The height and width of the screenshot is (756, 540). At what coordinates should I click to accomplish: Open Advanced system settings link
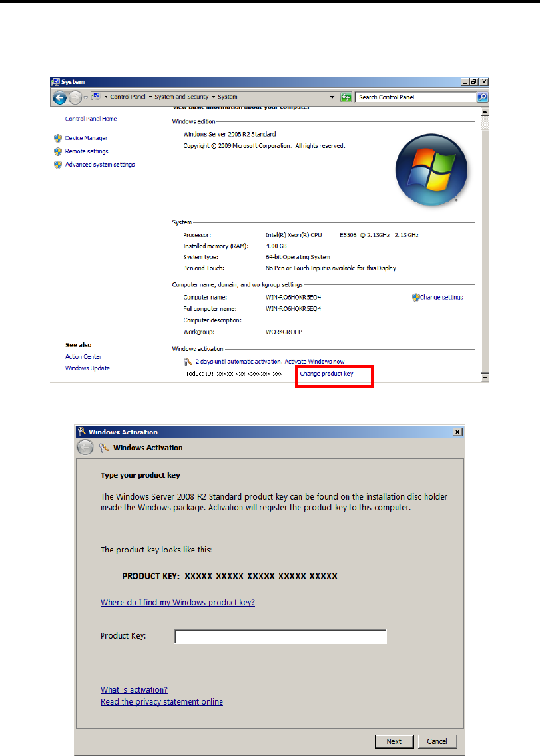coord(100,165)
